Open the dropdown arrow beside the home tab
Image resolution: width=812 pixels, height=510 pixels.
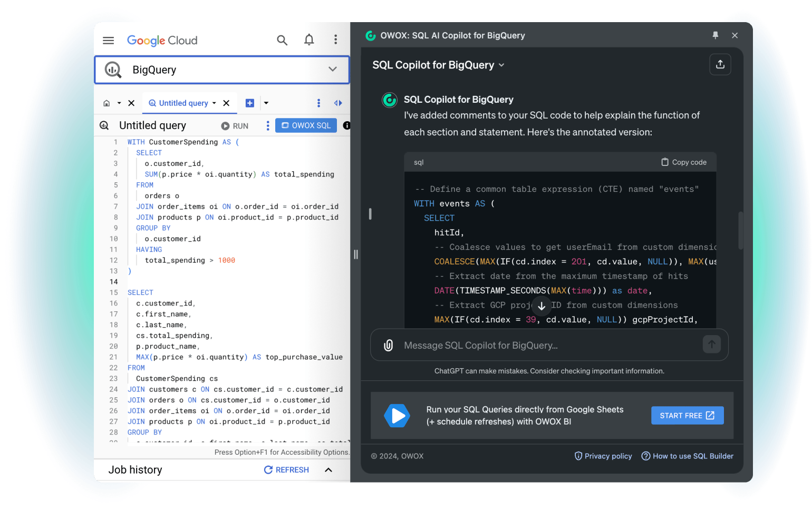[x=119, y=103]
